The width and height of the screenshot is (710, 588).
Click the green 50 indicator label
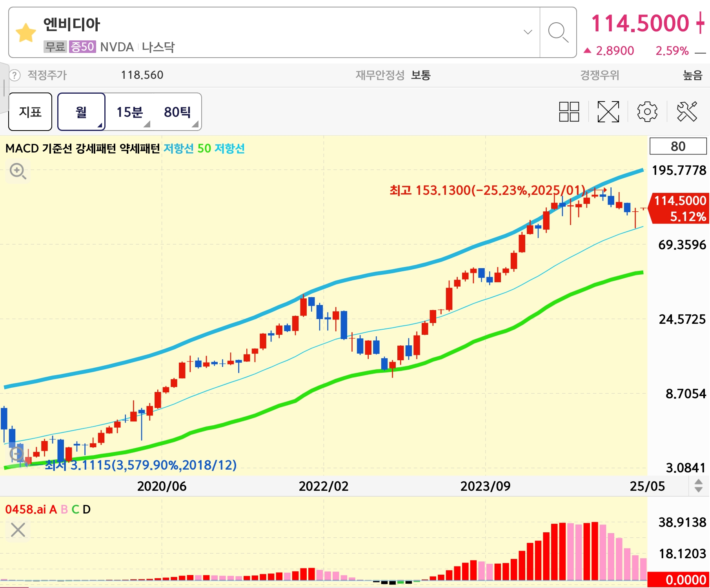click(204, 148)
